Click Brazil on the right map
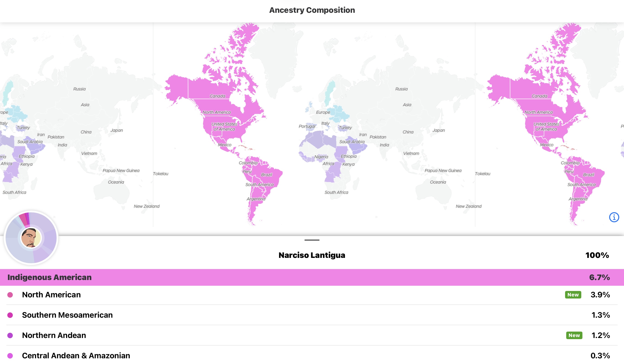 point(588,175)
